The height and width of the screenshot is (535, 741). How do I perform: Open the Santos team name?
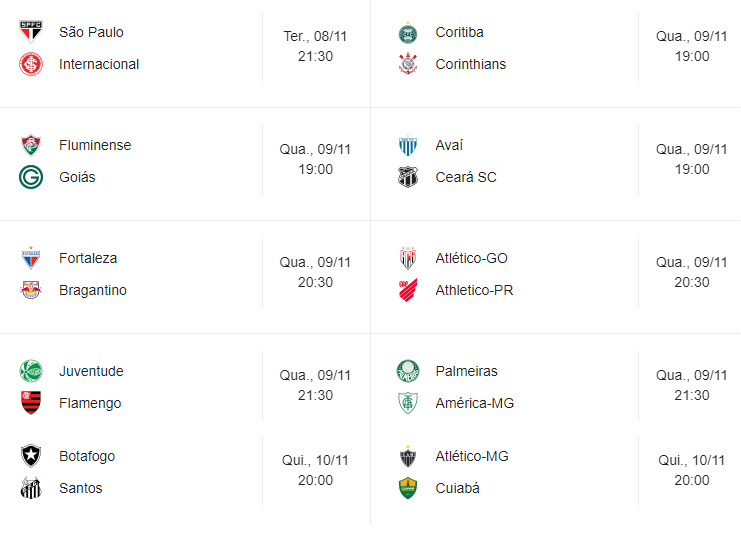(x=80, y=488)
